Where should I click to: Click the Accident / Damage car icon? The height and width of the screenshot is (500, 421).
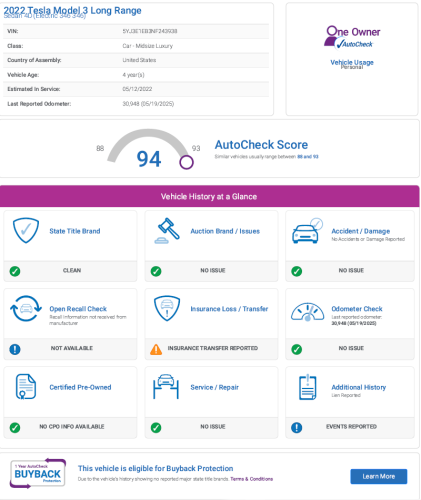click(x=307, y=231)
